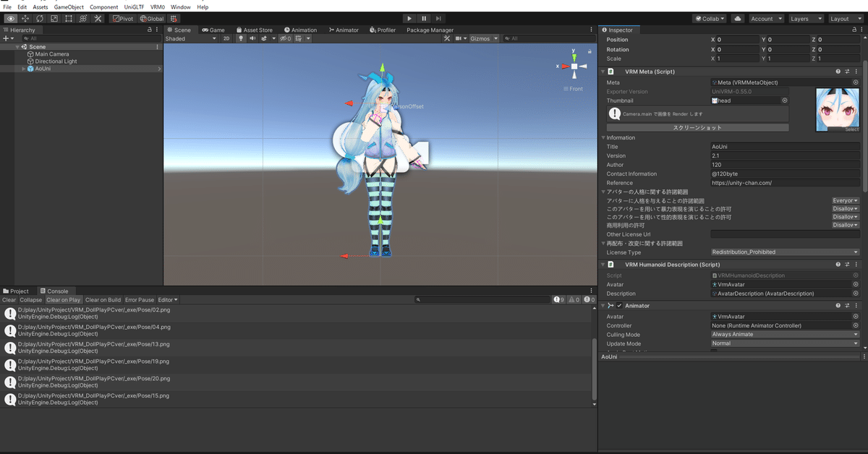Select the combined Transform tool
This screenshot has width=868, height=454.
[x=83, y=18]
